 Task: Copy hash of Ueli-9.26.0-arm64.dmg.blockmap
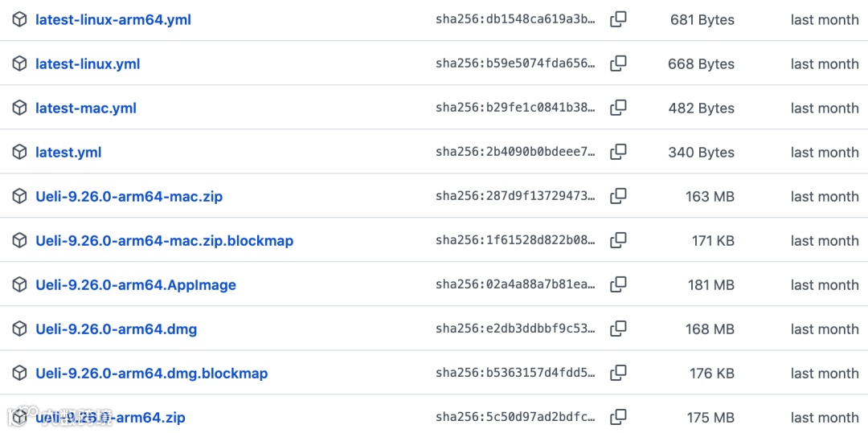[x=618, y=374]
